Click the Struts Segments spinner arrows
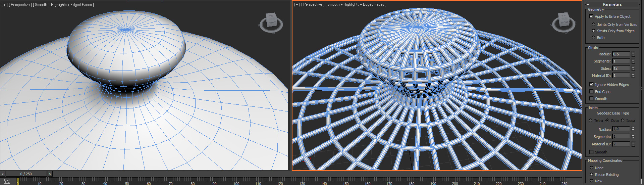The height and width of the screenshot is (185, 644). click(x=633, y=61)
